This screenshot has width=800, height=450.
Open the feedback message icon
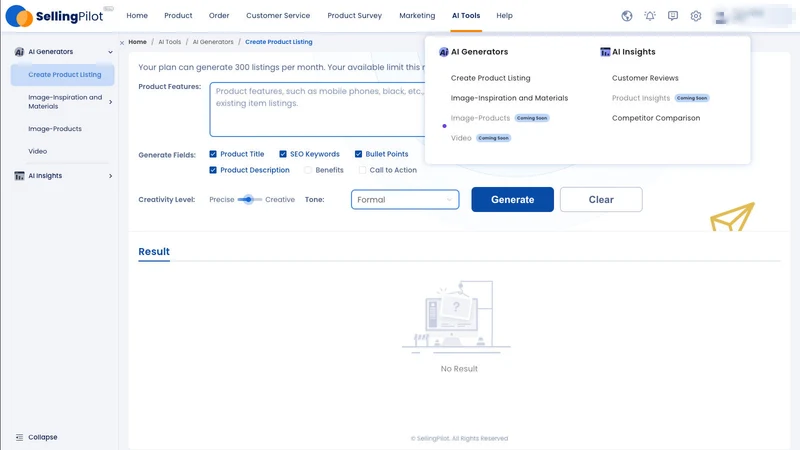672,16
